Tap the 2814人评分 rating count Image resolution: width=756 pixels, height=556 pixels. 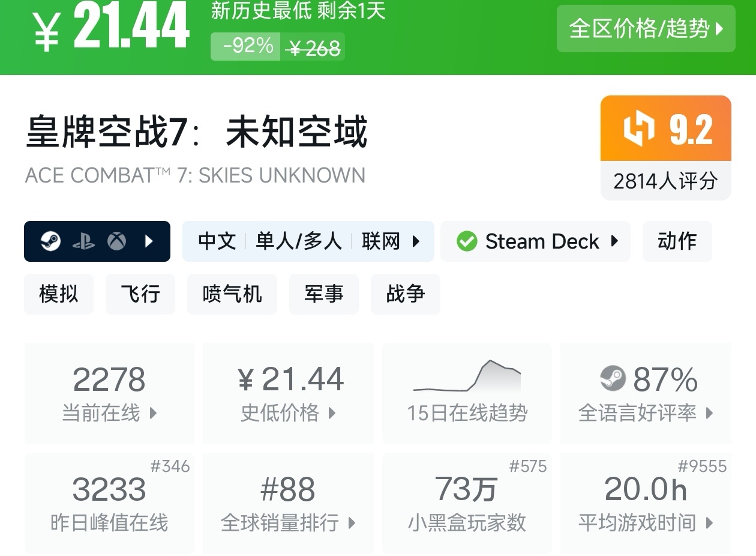pos(666,181)
